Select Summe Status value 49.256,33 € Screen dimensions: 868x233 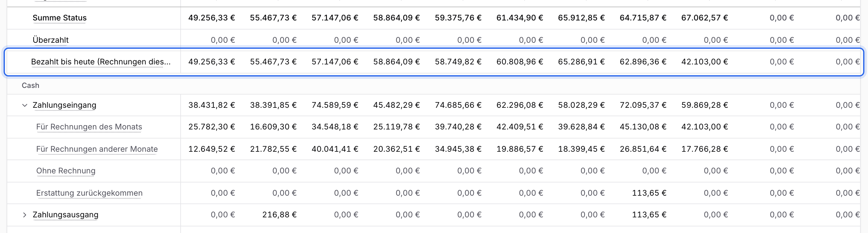pos(212,18)
